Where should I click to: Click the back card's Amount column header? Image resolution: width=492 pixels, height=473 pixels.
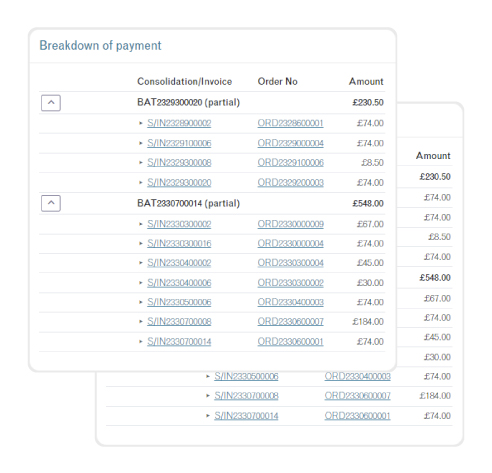(x=433, y=156)
